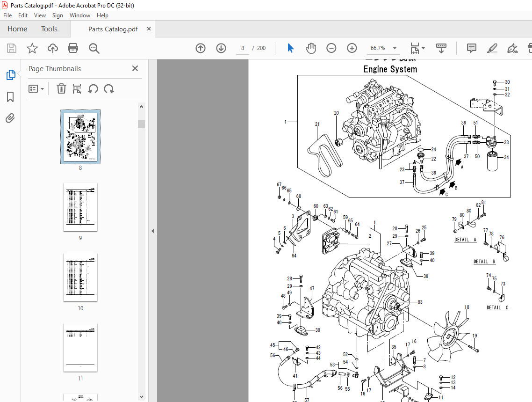Viewport: 532px width, 402px height.
Task: Zoom in with the plus button
Action: 352,48
